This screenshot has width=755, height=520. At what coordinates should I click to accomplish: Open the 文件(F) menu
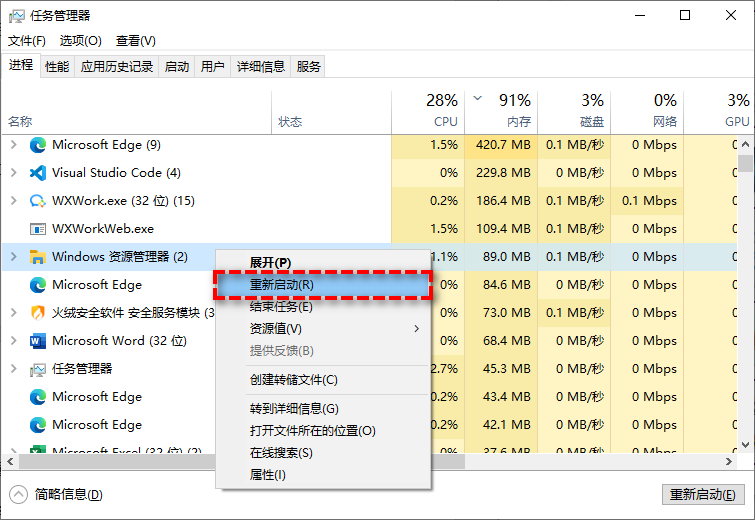point(27,40)
